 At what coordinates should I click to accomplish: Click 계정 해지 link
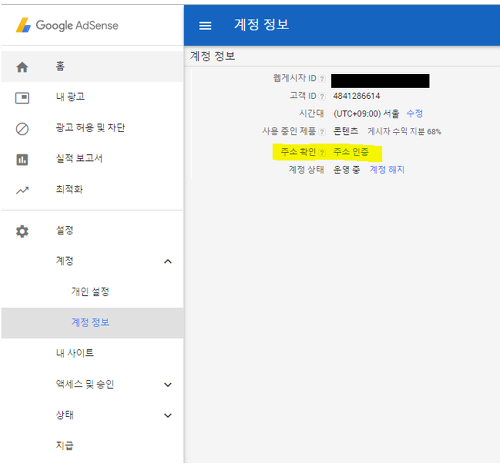pos(387,170)
